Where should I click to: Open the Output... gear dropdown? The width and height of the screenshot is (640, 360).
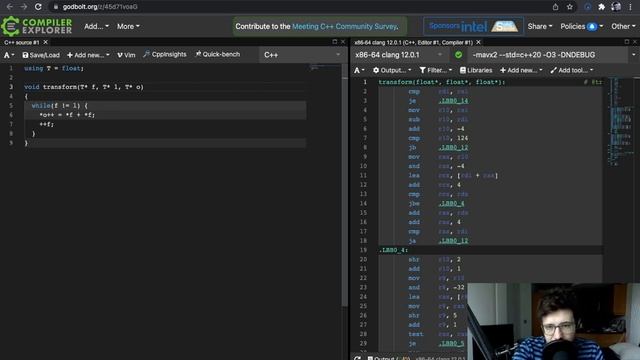click(x=392, y=70)
